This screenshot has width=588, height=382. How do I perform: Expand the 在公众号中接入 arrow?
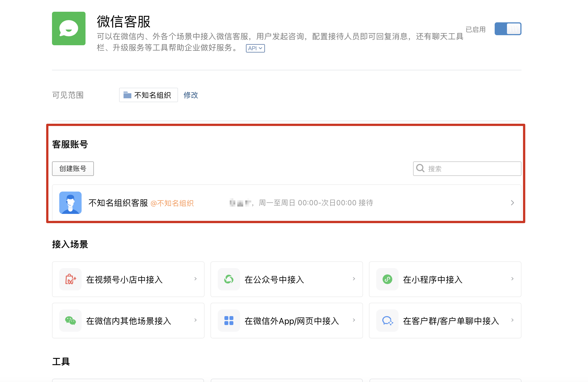click(354, 279)
